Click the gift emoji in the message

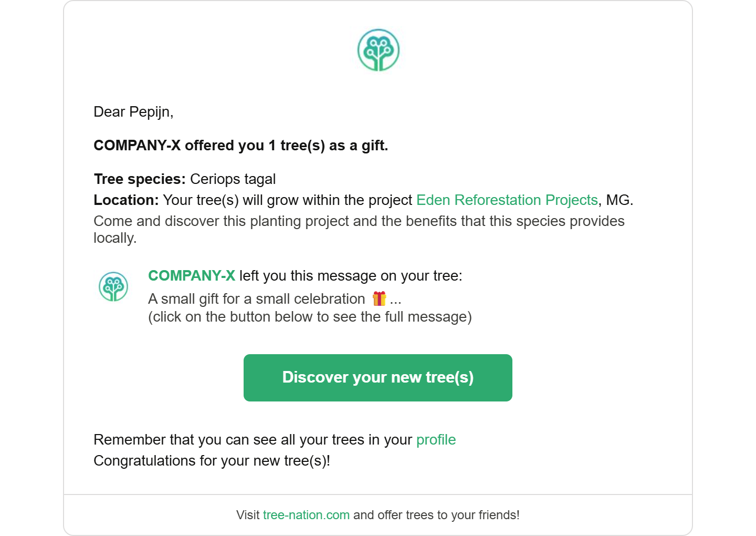click(379, 298)
